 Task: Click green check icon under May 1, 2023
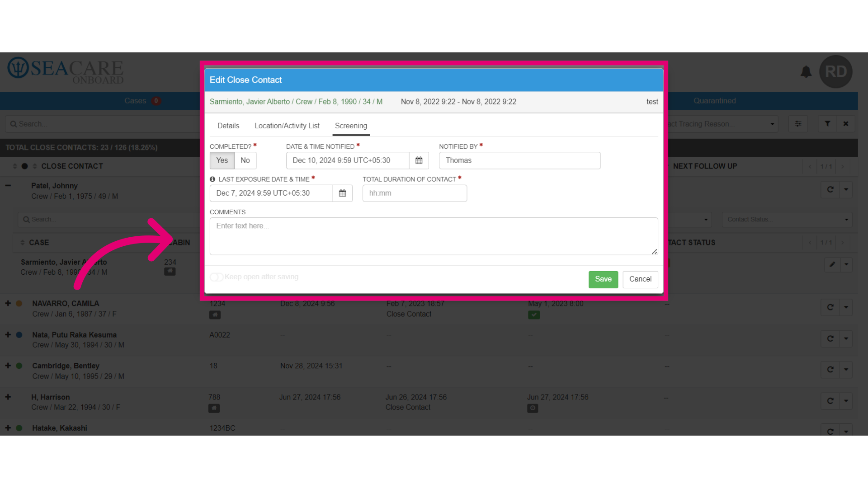pyautogui.click(x=534, y=315)
